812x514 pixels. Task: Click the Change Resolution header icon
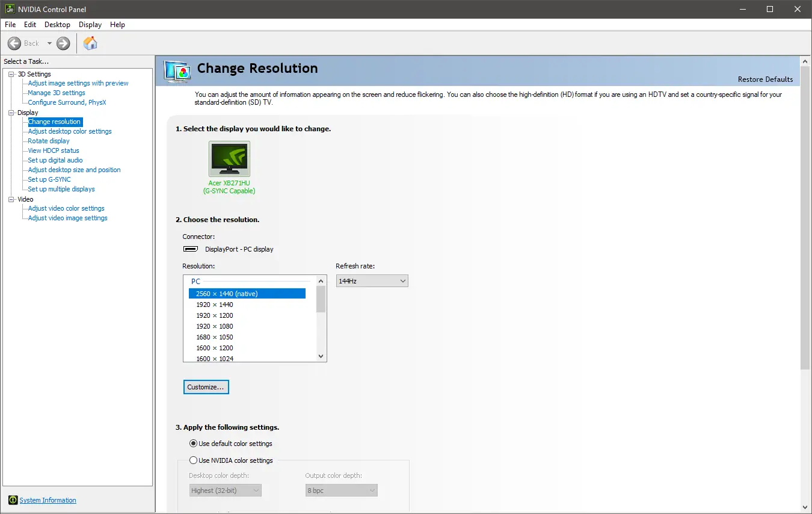(x=177, y=70)
